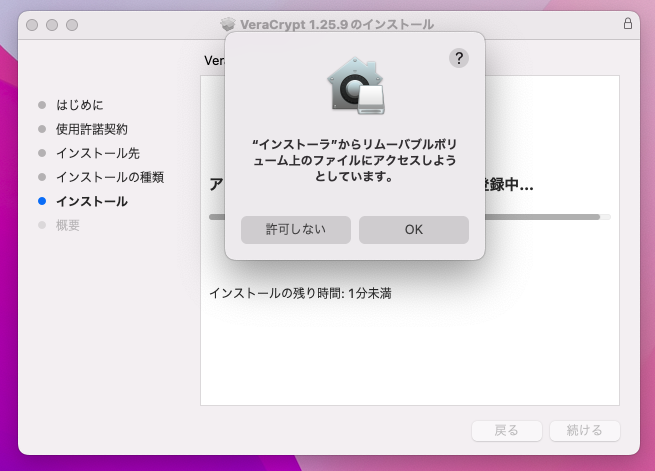Deny access with the 許可しない button

pyautogui.click(x=296, y=229)
